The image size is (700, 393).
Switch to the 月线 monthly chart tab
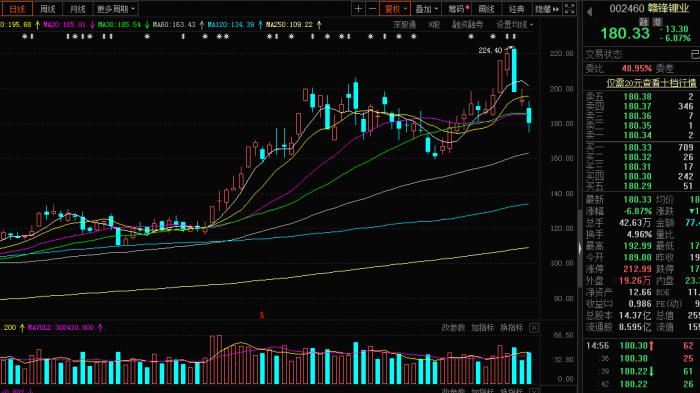click(x=77, y=9)
